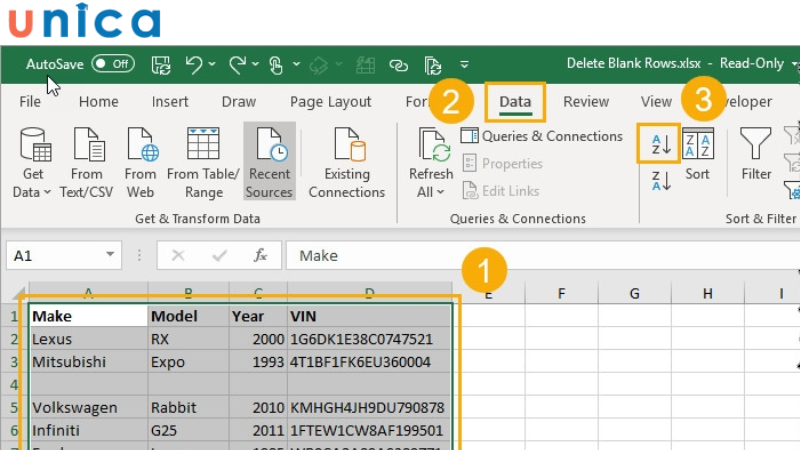The width and height of the screenshot is (800, 450).
Task: Click the Sort Z to A icon
Action: tap(660, 182)
